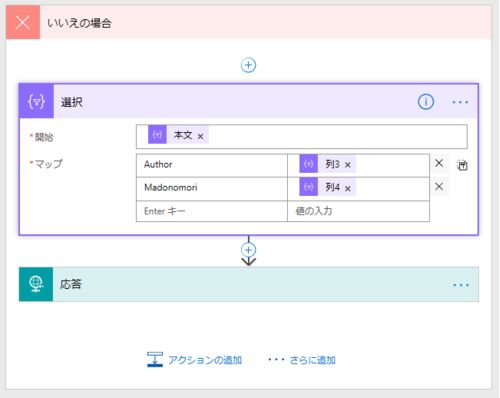Expand the 応答 action card
500x398 pixels.
tap(248, 284)
